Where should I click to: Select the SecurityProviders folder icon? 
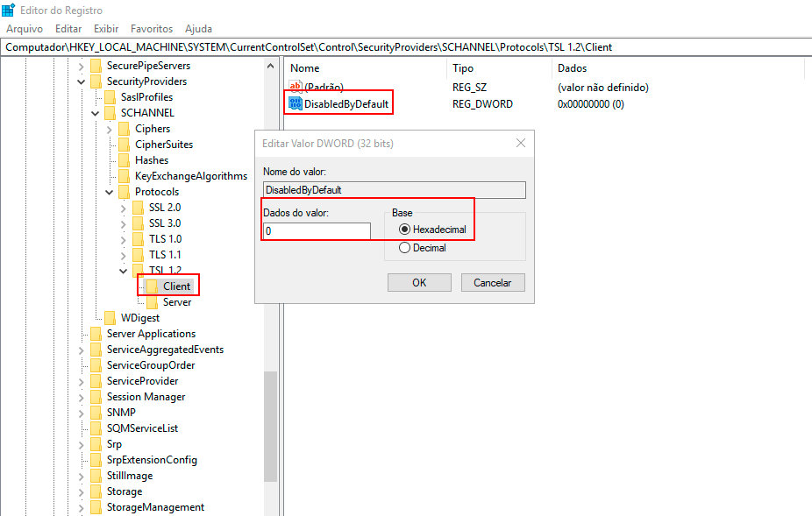coord(96,81)
